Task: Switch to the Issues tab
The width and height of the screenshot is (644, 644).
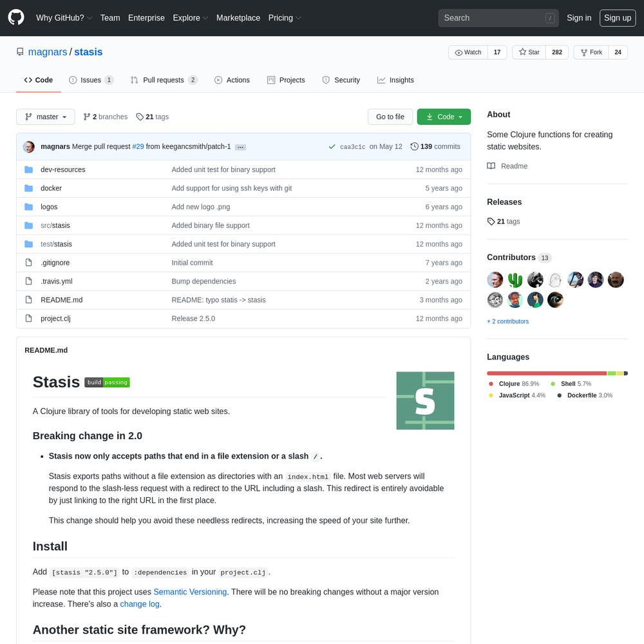Action: click(x=91, y=80)
